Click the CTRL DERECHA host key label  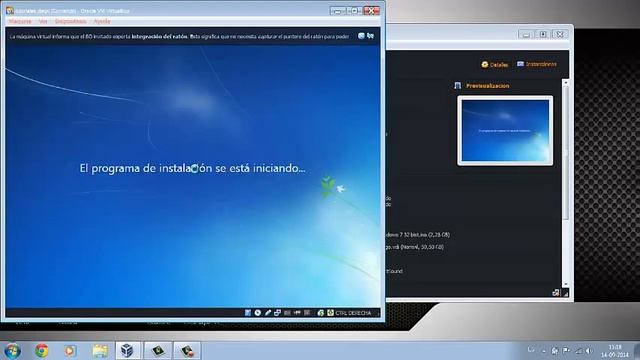[x=353, y=313]
